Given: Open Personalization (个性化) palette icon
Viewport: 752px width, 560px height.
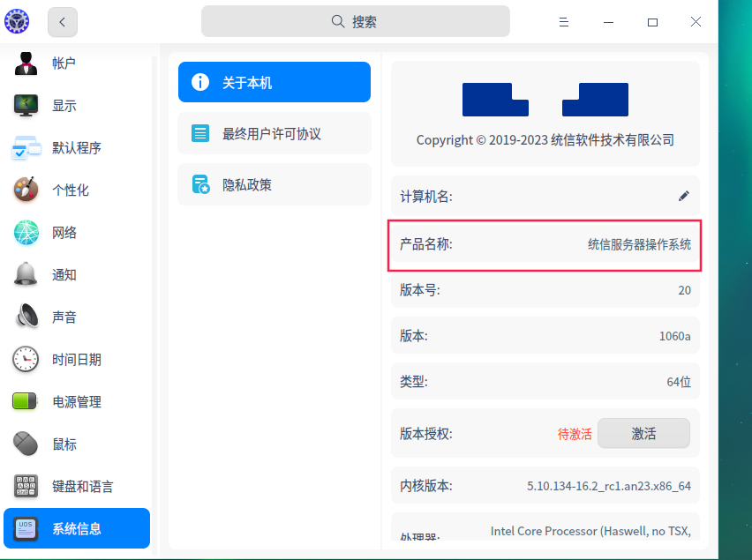Looking at the screenshot, I should click(26, 190).
